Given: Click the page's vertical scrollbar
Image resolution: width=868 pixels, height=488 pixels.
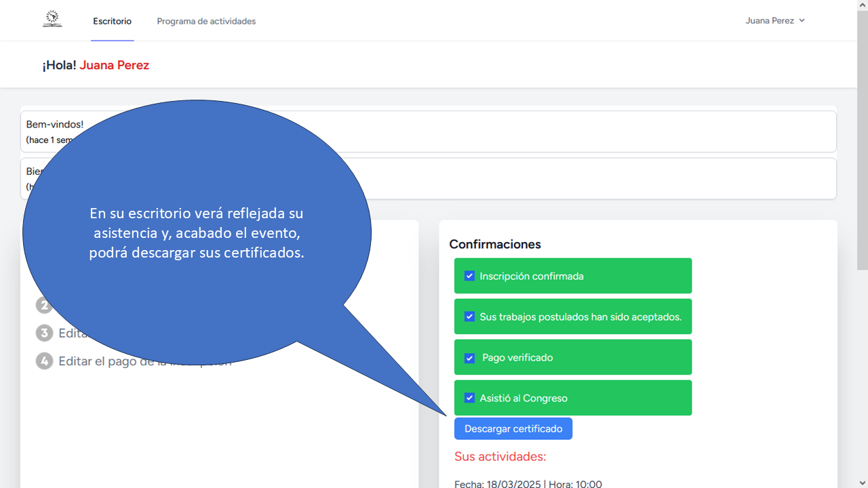Looking at the screenshot, I should (862, 136).
